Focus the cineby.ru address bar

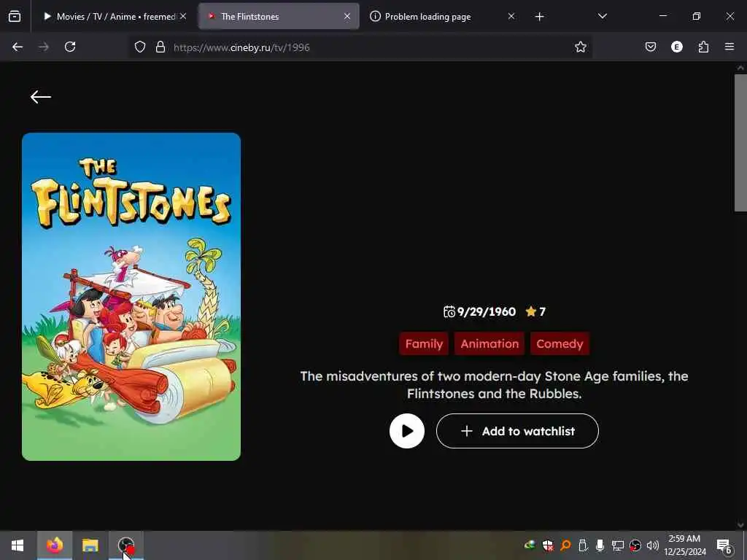(x=362, y=47)
